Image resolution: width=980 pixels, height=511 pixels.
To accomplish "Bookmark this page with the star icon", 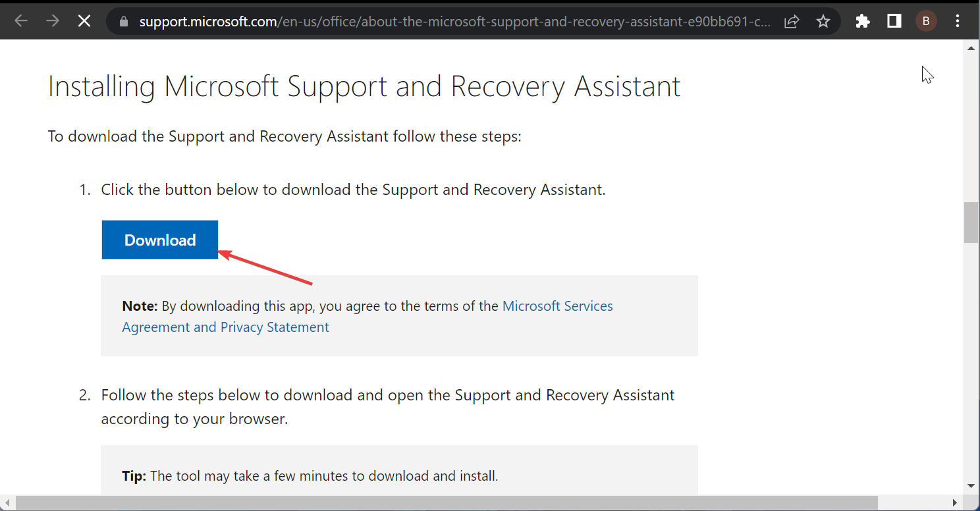I will [x=823, y=22].
